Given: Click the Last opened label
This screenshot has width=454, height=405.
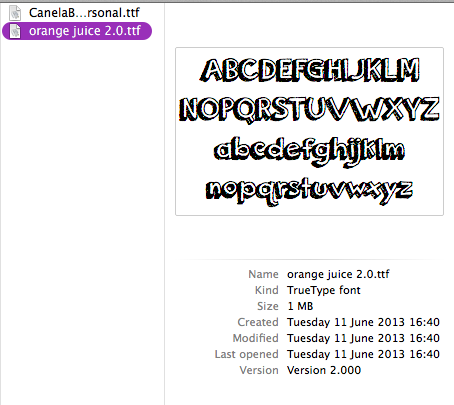Looking at the screenshot, I should [x=246, y=354].
